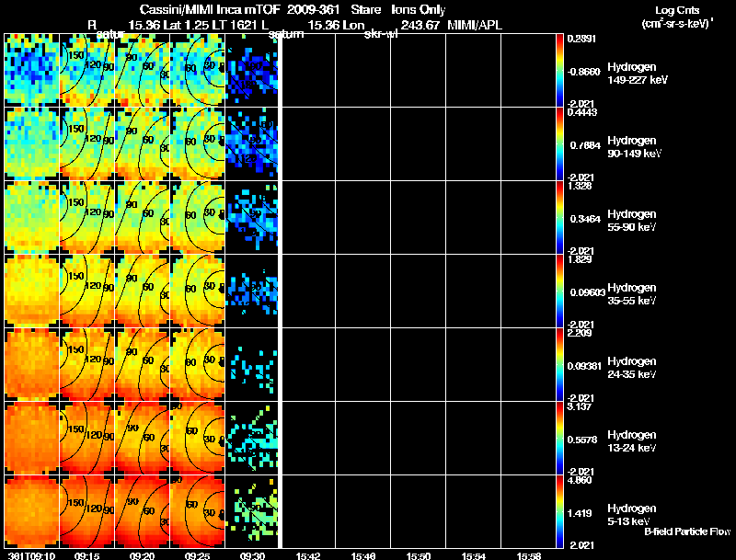Select the 'MIMI/APL' credit text
736x560 pixels.
(x=475, y=26)
